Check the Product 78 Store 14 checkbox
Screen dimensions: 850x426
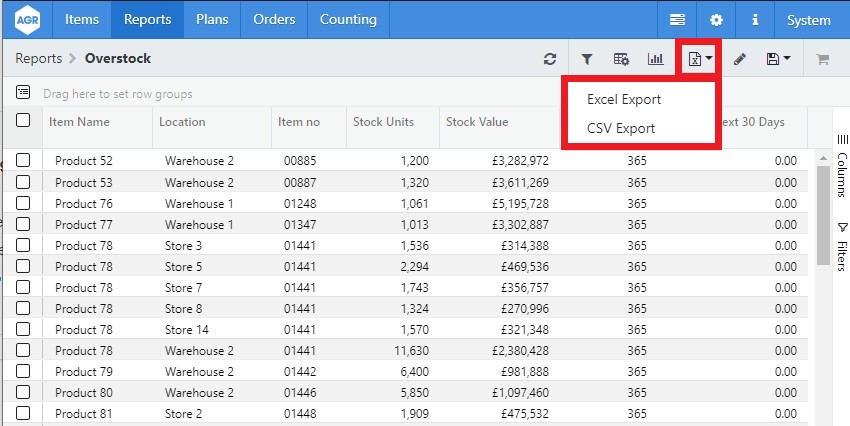click(x=23, y=329)
